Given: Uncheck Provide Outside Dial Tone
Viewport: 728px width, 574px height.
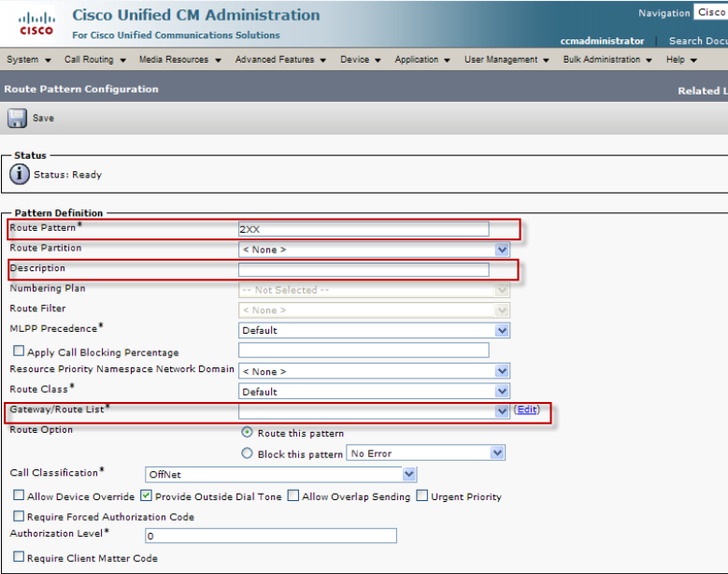Looking at the screenshot, I should [146, 495].
